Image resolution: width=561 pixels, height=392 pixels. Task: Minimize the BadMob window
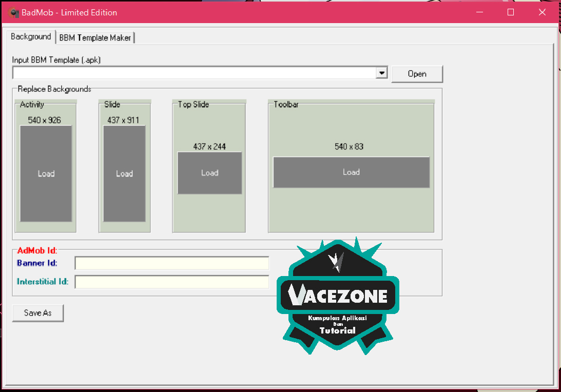[480, 12]
